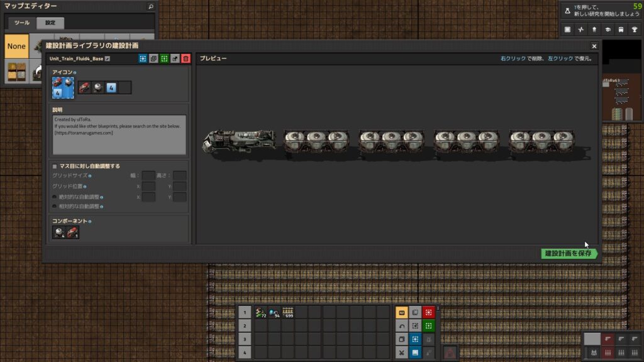Click the cut scissors shortcut icon
This screenshot has height=362, width=644.
402,353
